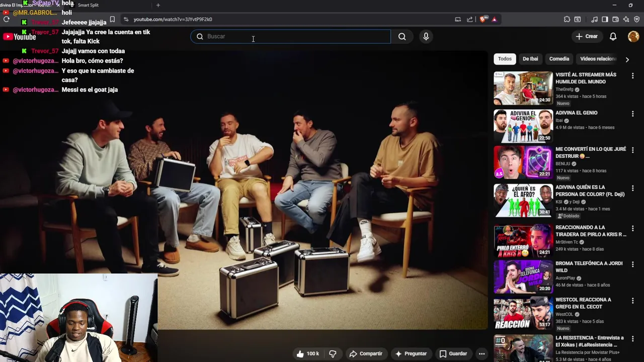
Task: Click the Crear button
Action: coord(587,36)
